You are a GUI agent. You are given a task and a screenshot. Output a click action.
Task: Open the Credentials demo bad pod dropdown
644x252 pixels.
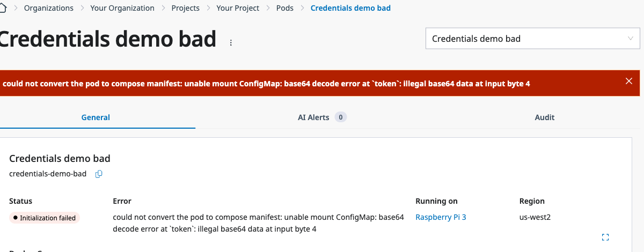tap(532, 39)
